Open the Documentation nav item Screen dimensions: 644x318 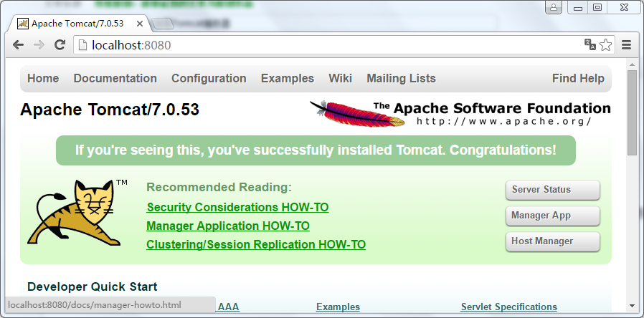click(x=115, y=78)
